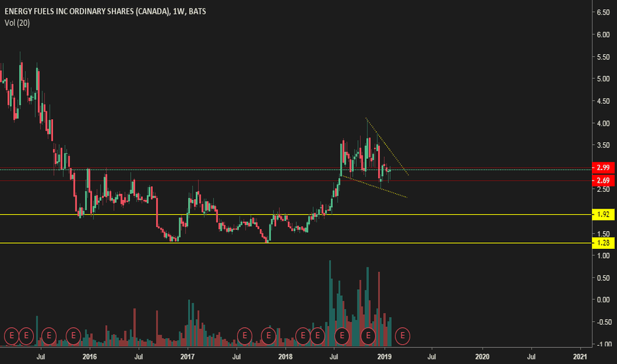The width and height of the screenshot is (617, 364).
Task: Click the 2019 label on time axis
Action: tap(384, 357)
